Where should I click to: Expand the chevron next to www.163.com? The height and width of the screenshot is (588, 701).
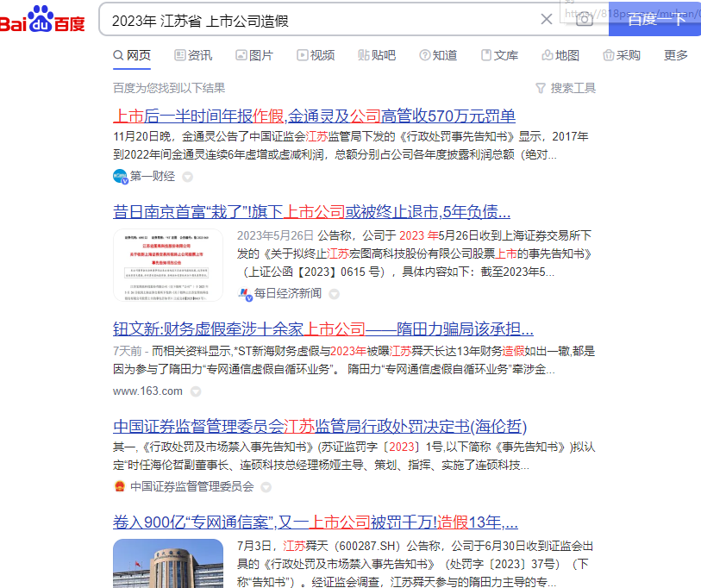[195, 391]
